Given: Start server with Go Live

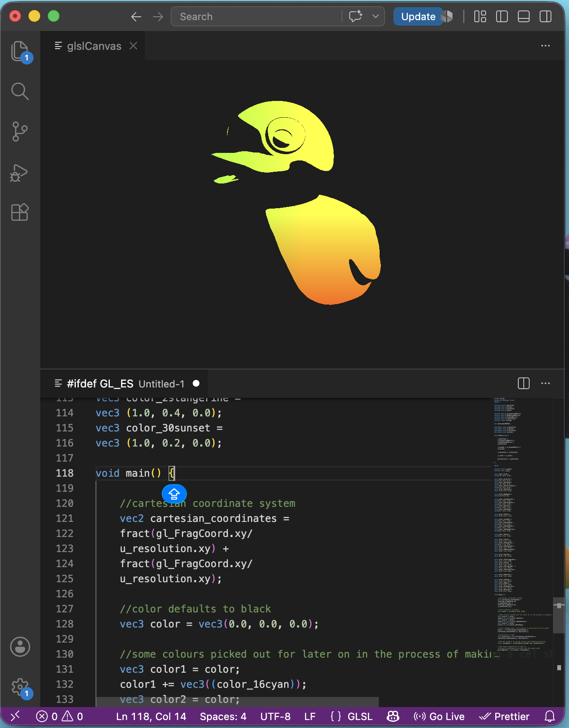Looking at the screenshot, I should pos(439,717).
